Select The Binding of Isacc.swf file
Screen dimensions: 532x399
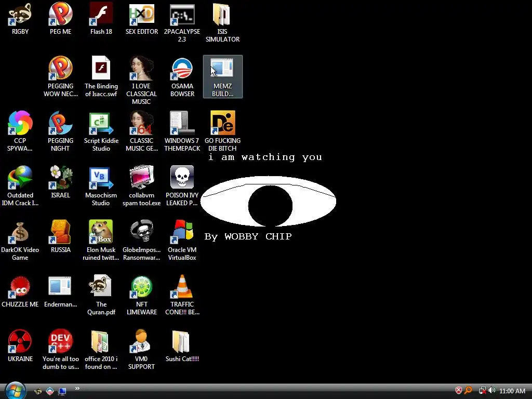(x=101, y=77)
